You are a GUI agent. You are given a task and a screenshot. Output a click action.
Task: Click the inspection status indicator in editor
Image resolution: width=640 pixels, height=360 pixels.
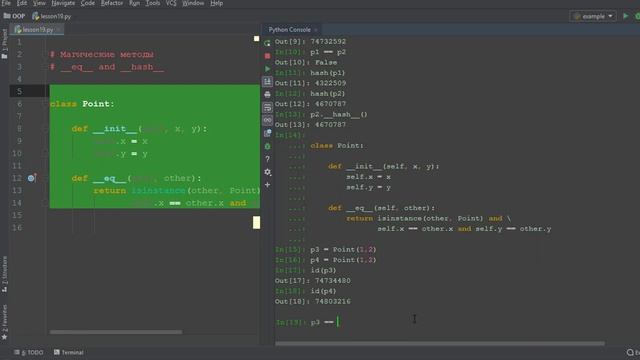pyautogui.click(x=256, y=39)
